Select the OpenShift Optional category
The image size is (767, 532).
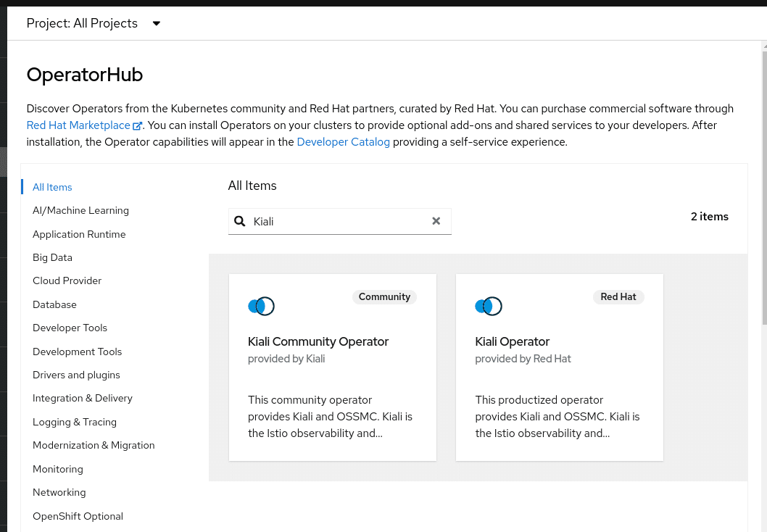click(78, 515)
